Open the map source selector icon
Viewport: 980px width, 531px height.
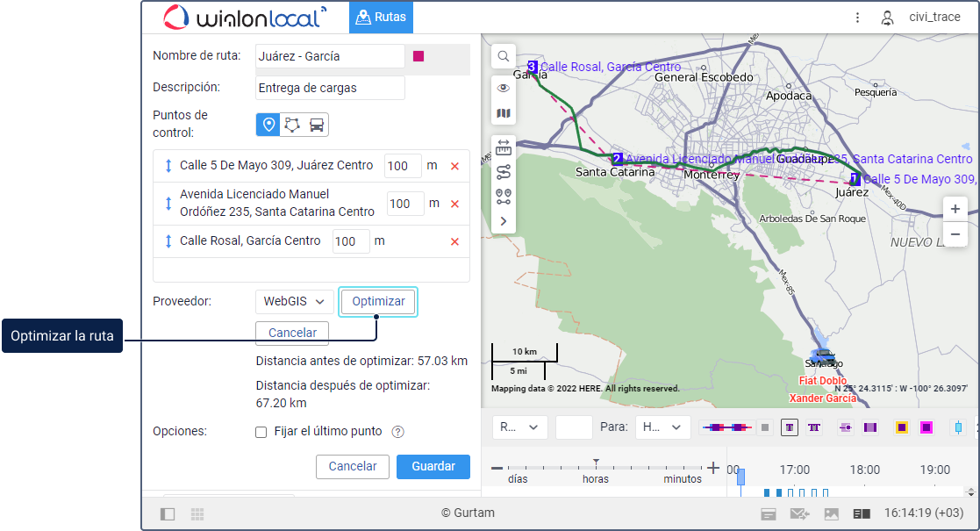point(503,113)
